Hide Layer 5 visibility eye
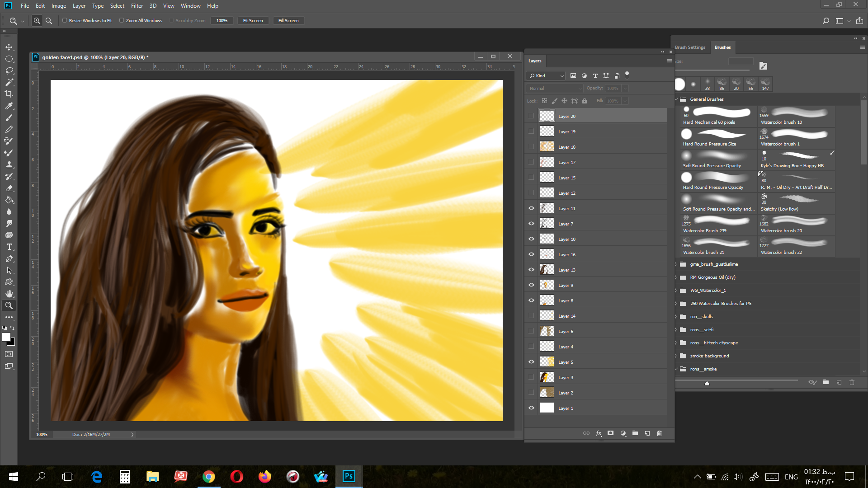The image size is (868, 488). point(531,362)
